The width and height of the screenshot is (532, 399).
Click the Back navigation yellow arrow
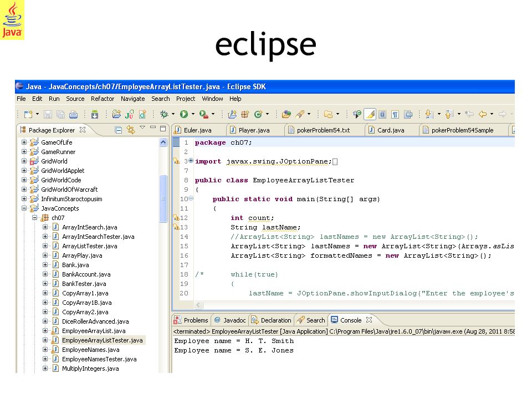483,114
